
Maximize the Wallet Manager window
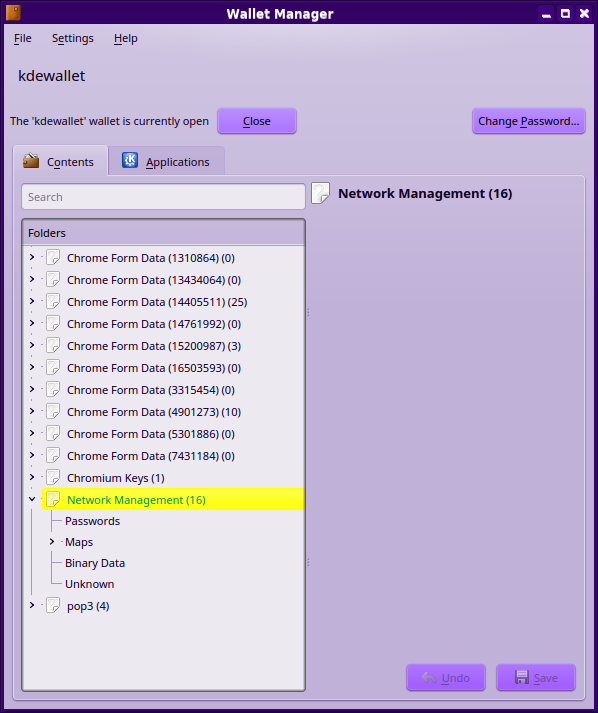coord(565,14)
